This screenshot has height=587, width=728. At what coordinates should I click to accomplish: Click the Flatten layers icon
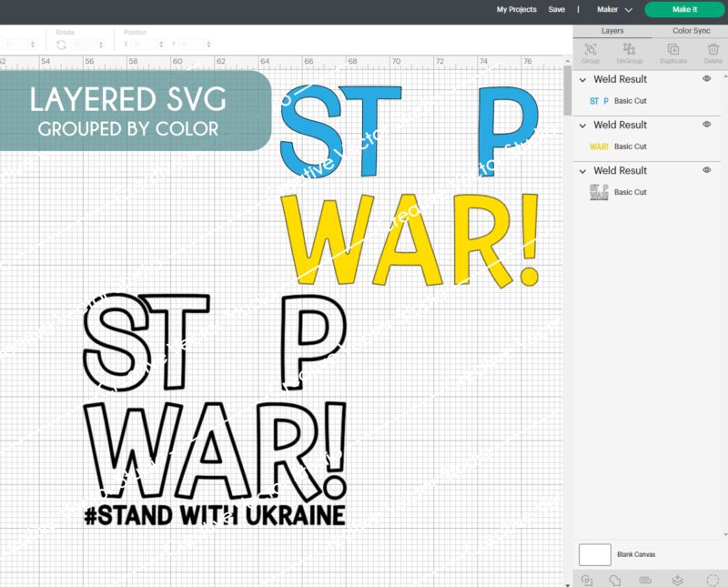tap(677, 580)
